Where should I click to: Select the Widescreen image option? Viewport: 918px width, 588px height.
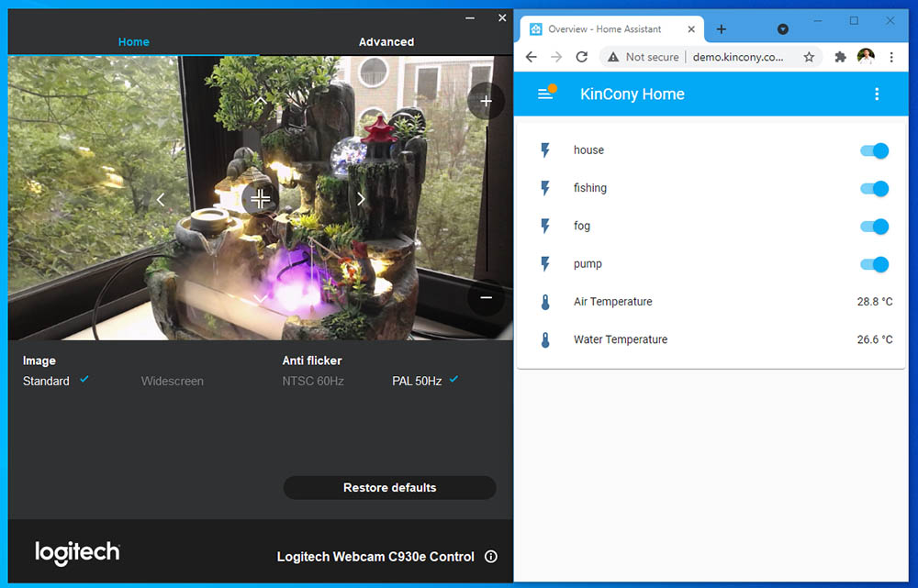click(173, 381)
